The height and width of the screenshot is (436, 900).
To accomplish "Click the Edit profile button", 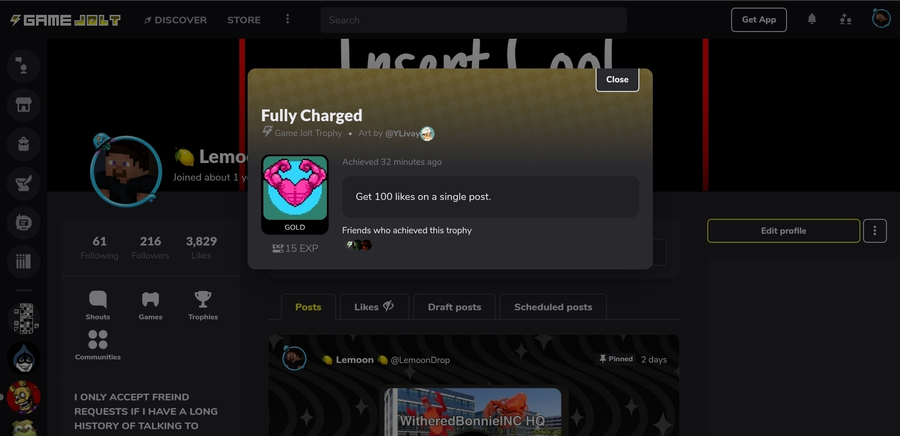I will tap(783, 231).
